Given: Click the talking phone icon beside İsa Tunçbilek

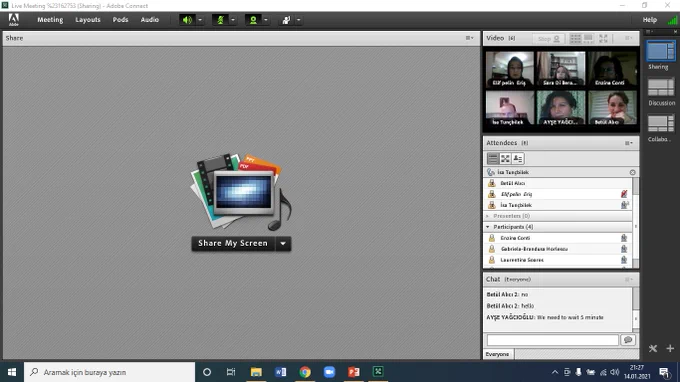Looking at the screenshot, I should (x=490, y=172).
